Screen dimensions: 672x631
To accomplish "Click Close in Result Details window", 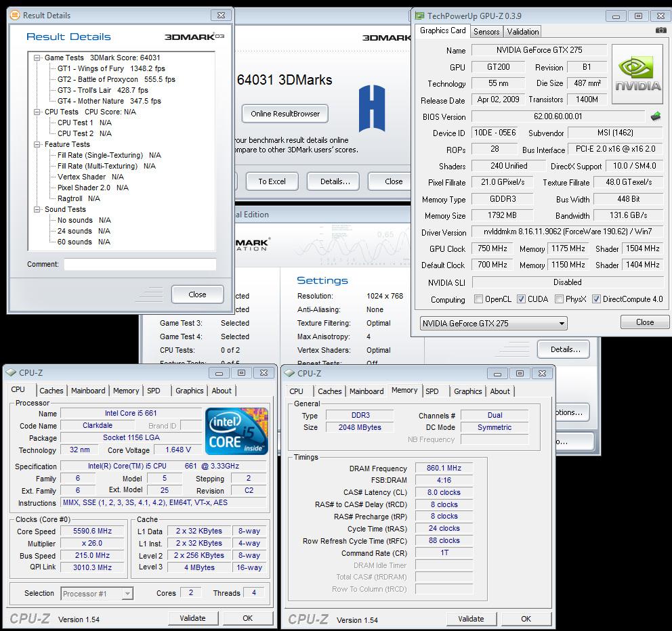I will coord(197,295).
